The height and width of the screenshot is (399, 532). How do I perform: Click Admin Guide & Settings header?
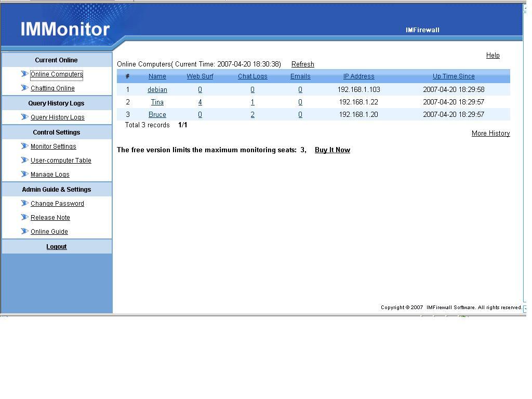pyautogui.click(x=56, y=189)
